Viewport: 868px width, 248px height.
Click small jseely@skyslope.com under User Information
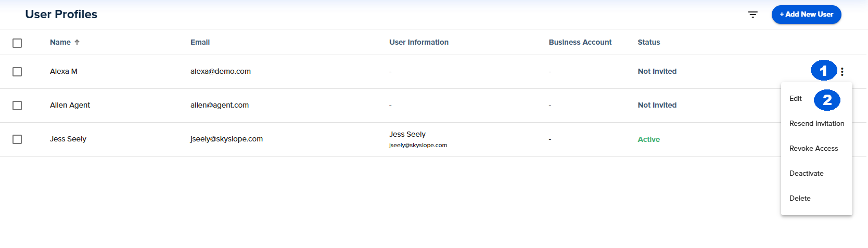tap(418, 146)
